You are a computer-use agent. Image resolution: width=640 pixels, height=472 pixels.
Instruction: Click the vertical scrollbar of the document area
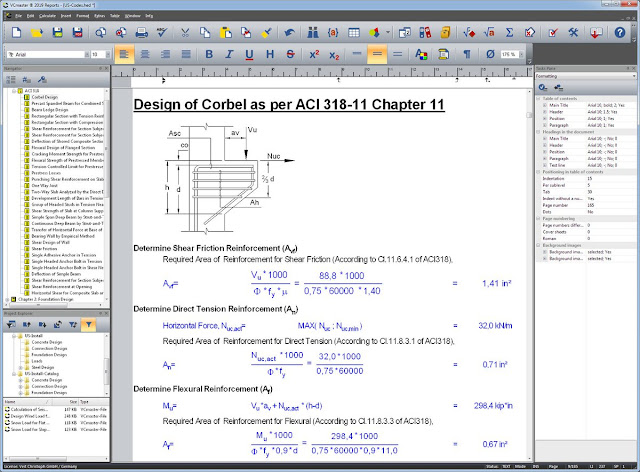pos(529,274)
